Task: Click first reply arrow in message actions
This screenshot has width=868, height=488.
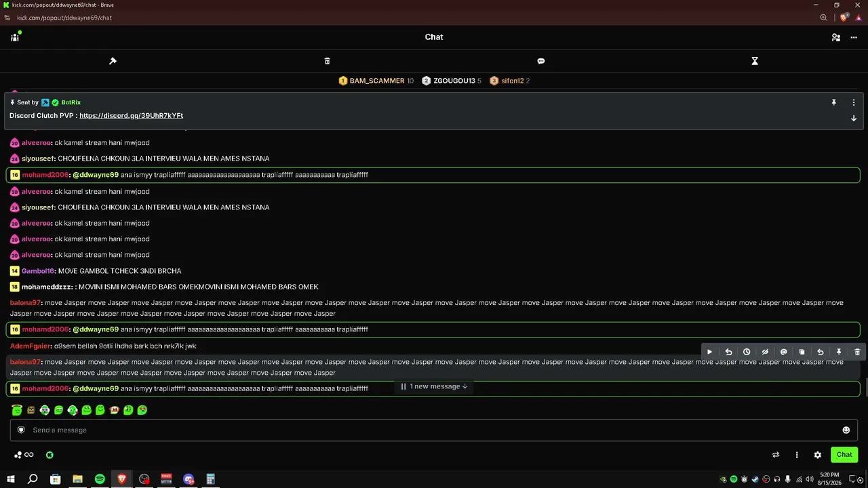Action: 728,352
